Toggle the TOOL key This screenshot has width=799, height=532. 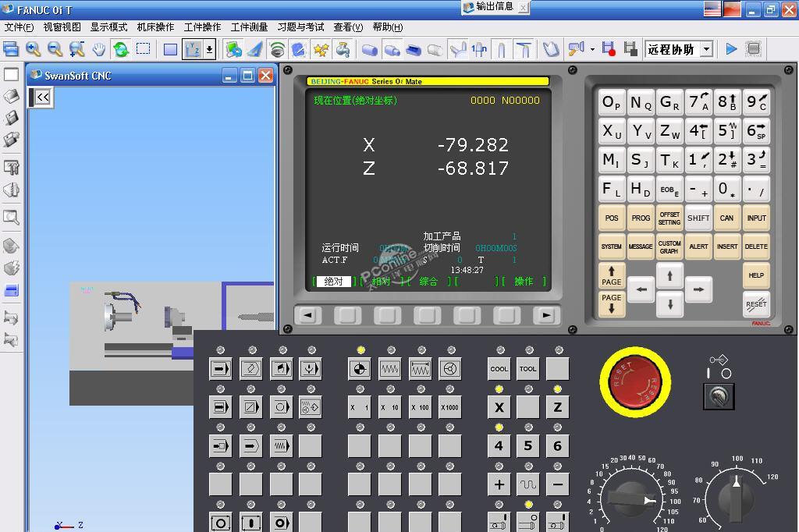point(528,368)
